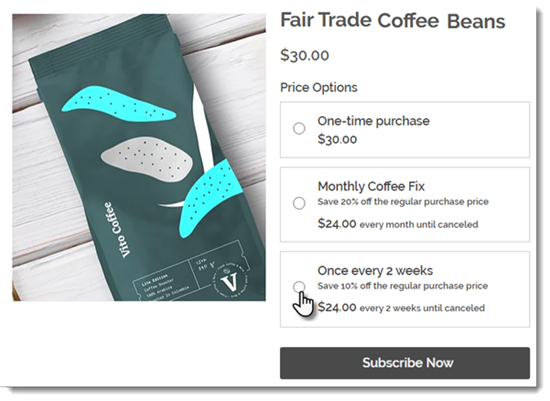Click the Vito Coffee brand text on bag
This screenshot has height=401, width=550.
pos(116,229)
